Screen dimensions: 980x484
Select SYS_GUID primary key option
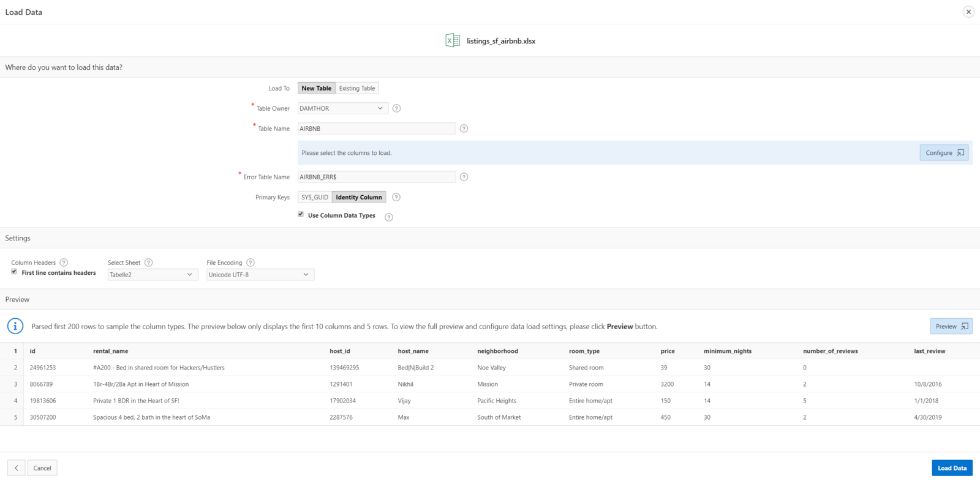[x=315, y=197]
